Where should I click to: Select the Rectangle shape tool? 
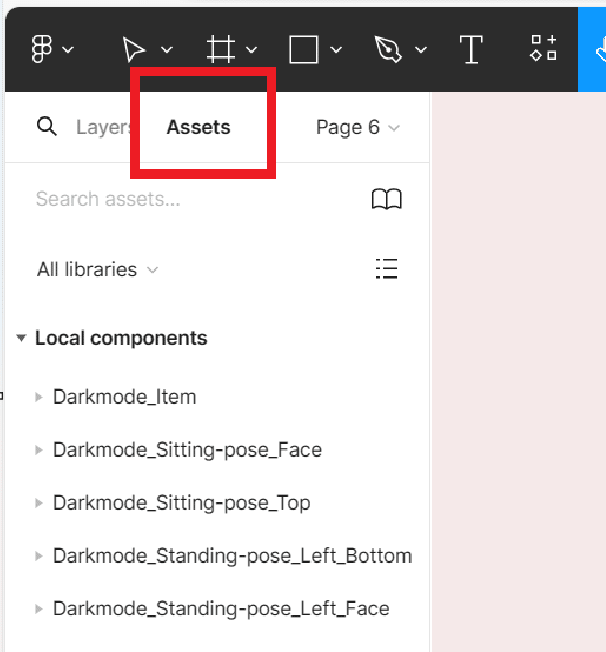tap(304, 49)
